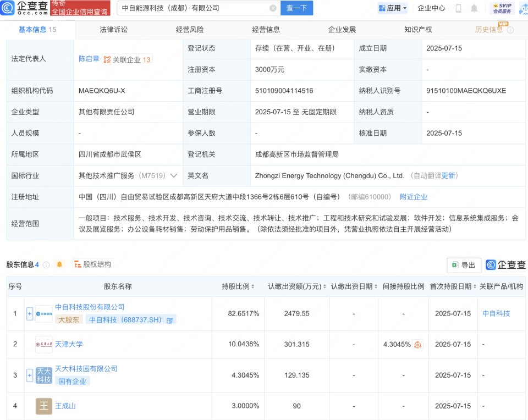This screenshot has height=420, width=528.
Task: Click shareholder change alert bell icon
Action: 59,264
